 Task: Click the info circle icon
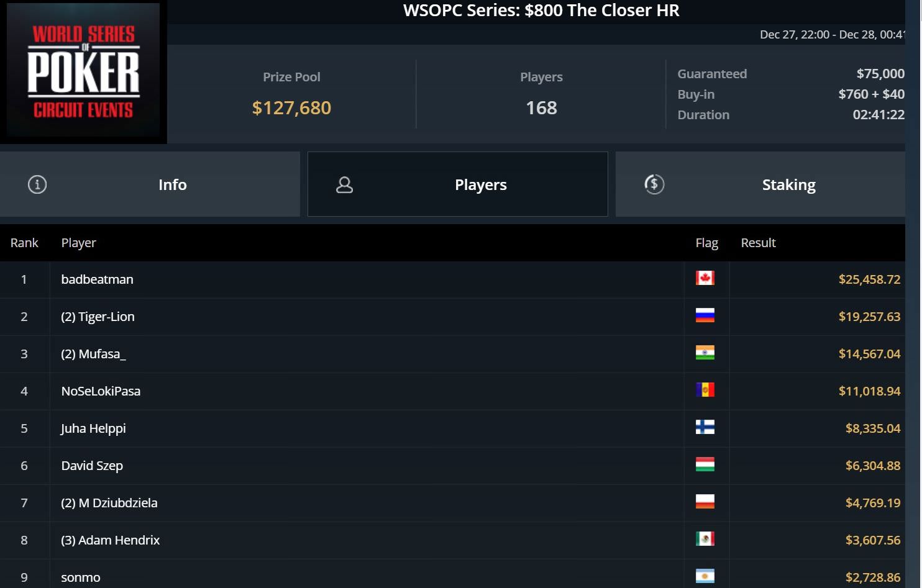[37, 184]
